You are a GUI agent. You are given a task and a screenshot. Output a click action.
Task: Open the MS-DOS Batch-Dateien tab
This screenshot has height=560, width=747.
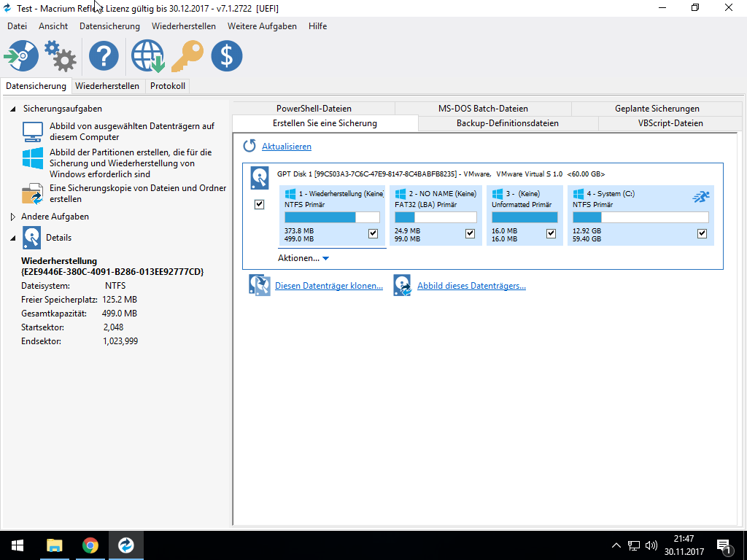coord(483,109)
